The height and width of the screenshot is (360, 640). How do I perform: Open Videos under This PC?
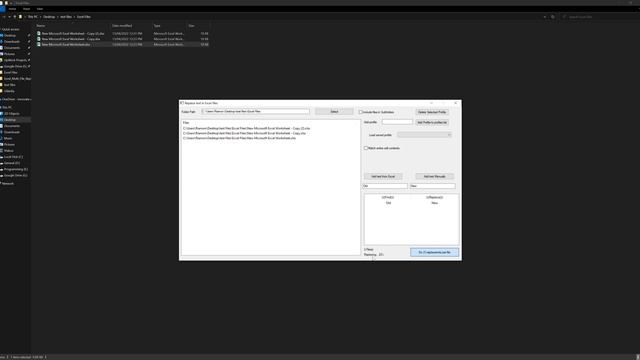9,151
